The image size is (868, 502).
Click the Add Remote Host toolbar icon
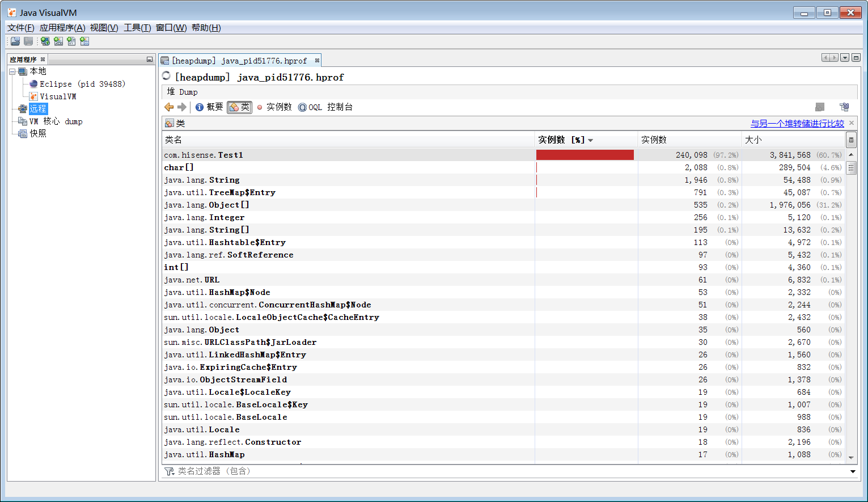(45, 41)
